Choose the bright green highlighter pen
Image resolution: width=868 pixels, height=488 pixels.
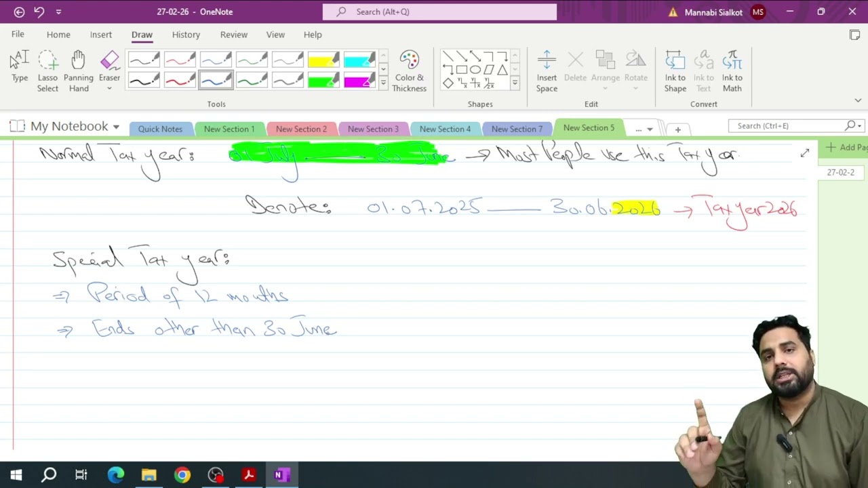coord(323,80)
